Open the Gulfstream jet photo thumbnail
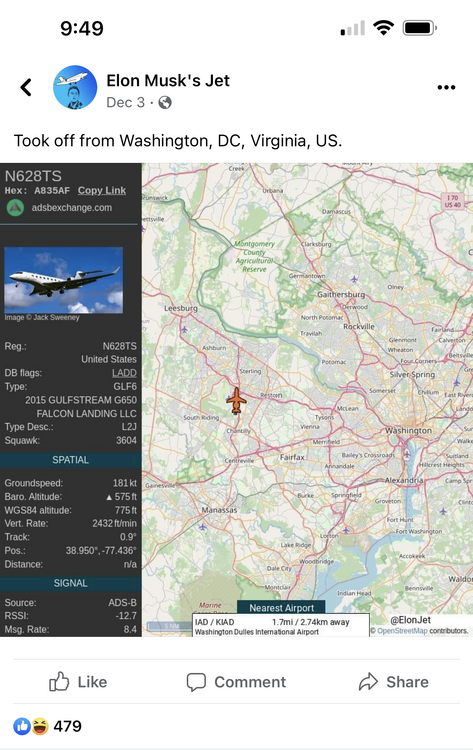The height and width of the screenshot is (750, 473). (64, 280)
